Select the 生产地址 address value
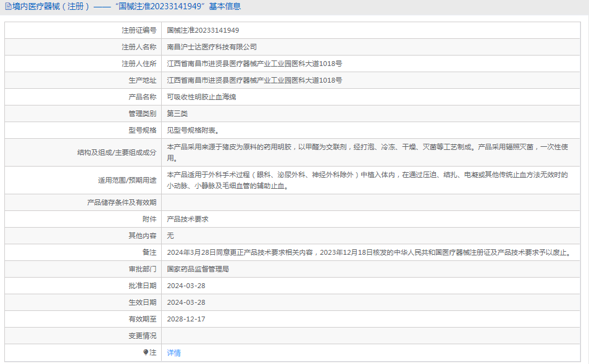The width and height of the screenshot is (589, 364). (x=254, y=80)
